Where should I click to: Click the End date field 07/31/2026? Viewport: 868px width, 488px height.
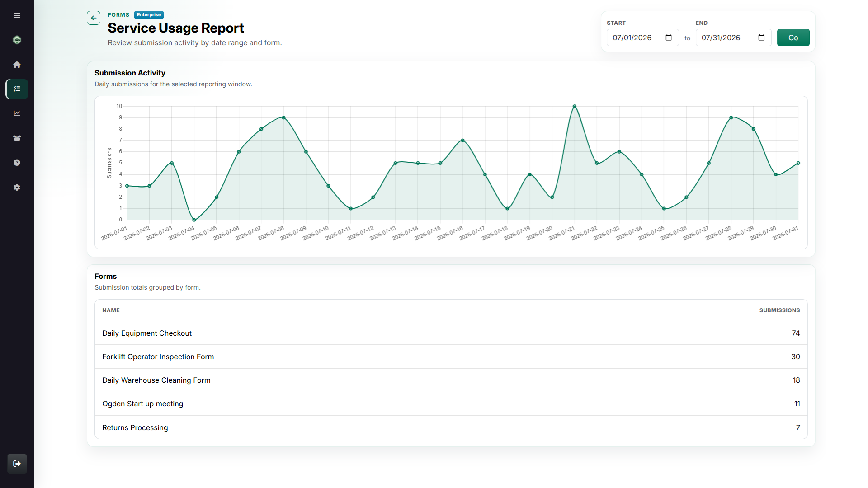click(x=733, y=38)
